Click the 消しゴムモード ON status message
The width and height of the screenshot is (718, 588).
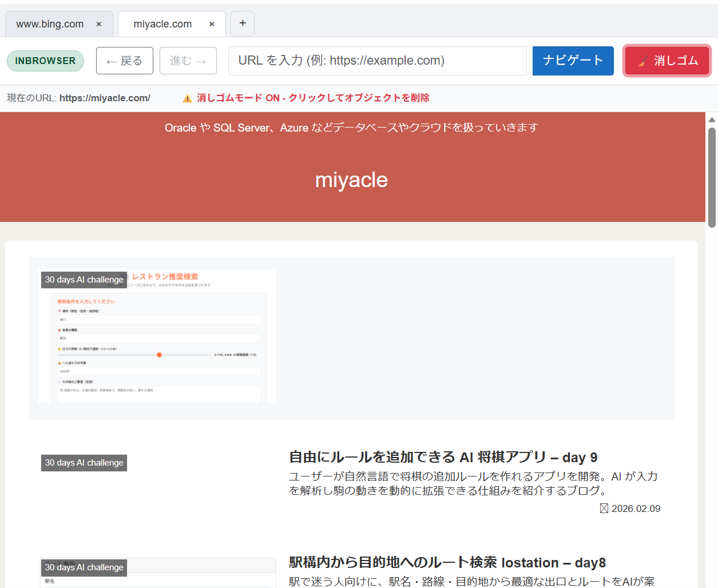click(313, 98)
